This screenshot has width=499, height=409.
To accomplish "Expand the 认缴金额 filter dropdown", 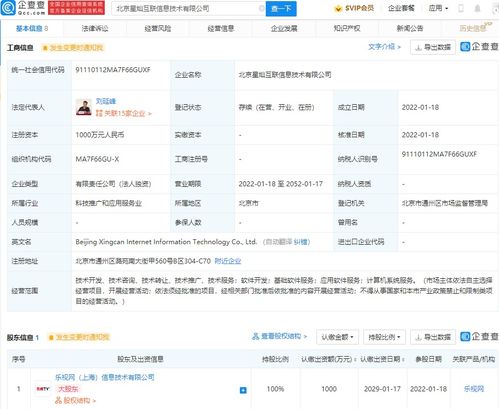I will 337,337.
